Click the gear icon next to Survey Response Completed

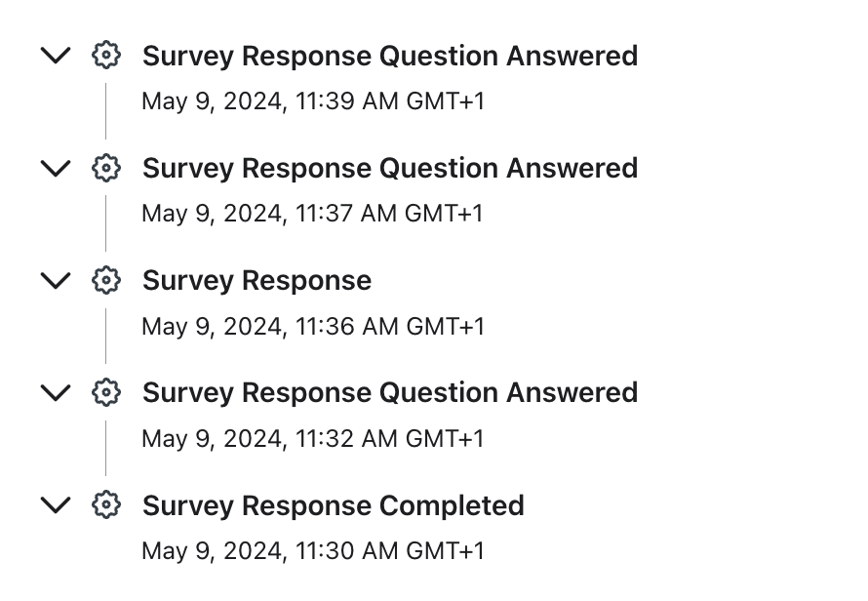[x=105, y=504]
